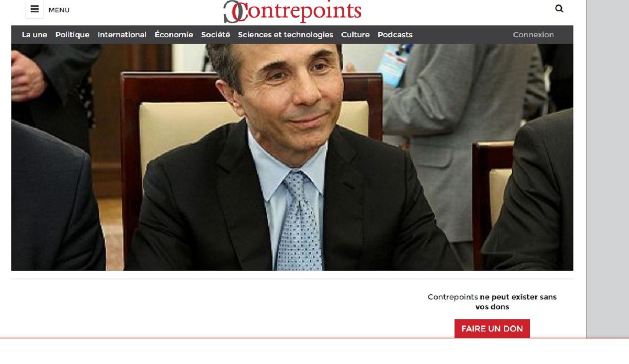629x364 pixels.
Task: Open the hamburger menu icon
Action: [x=34, y=9]
